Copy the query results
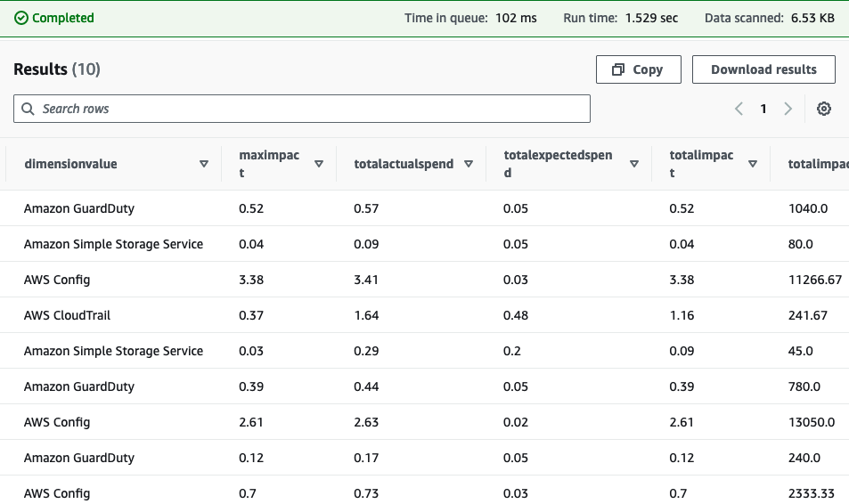Screen dimensions: 849x504 (x=639, y=69)
